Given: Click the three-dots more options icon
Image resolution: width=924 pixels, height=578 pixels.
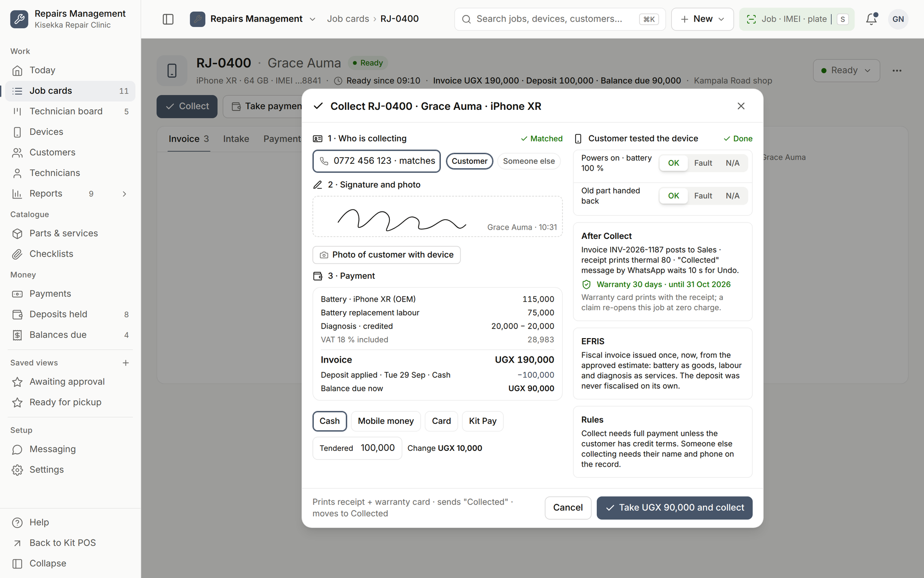Looking at the screenshot, I should 897,70.
